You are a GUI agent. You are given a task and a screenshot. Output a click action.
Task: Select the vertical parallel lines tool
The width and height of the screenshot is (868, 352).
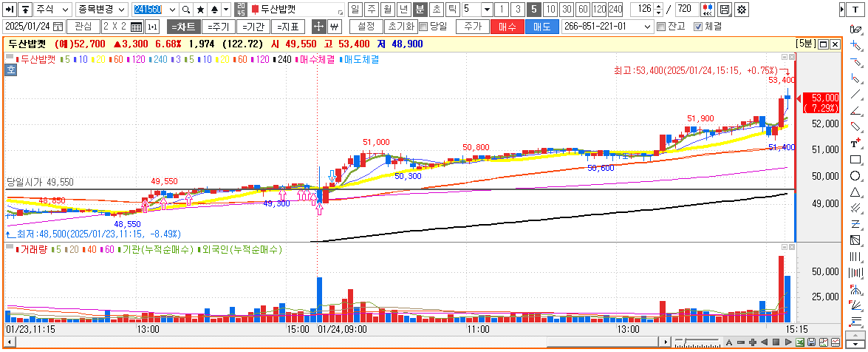(856, 257)
